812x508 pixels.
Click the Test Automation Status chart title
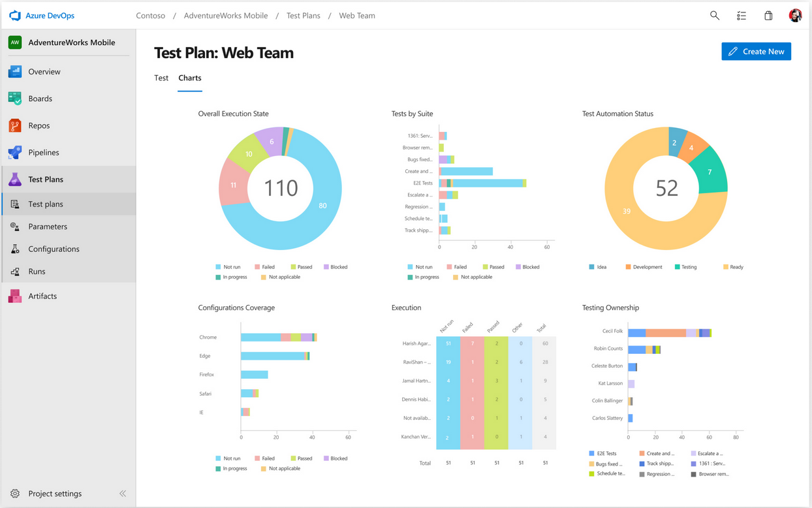click(617, 114)
